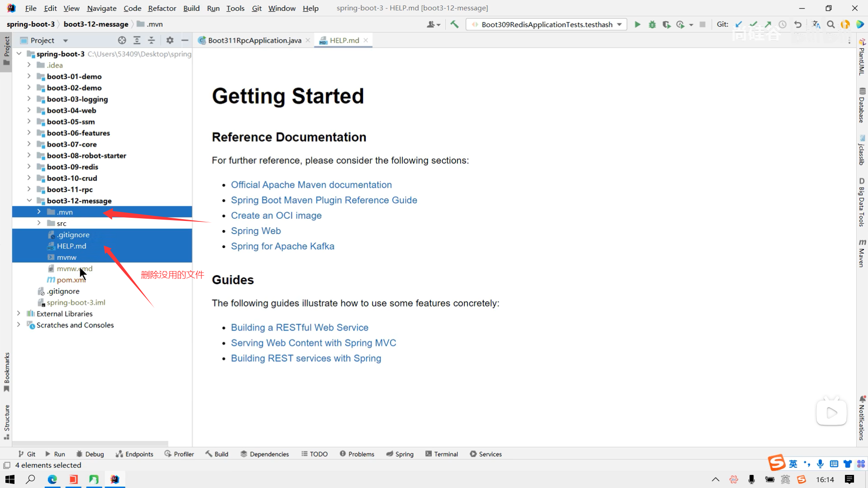The width and height of the screenshot is (868, 488).
Task: Open Spring for Apache Kafka link
Action: click(x=283, y=246)
